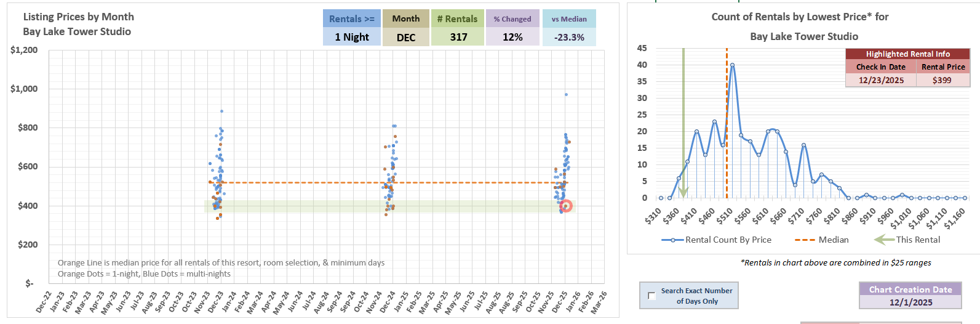Click the Rentals >= header cell
Screen dimensions: 980x324
[x=352, y=19]
